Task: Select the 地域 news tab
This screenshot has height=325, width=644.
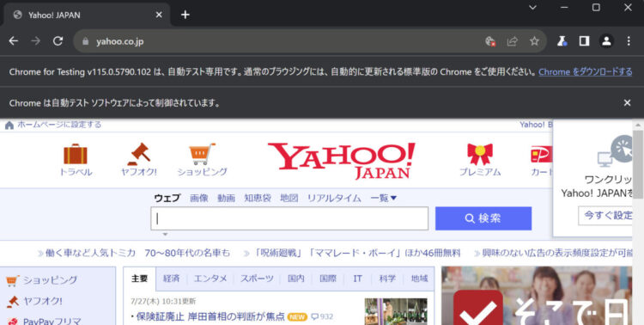Action: coord(419,279)
